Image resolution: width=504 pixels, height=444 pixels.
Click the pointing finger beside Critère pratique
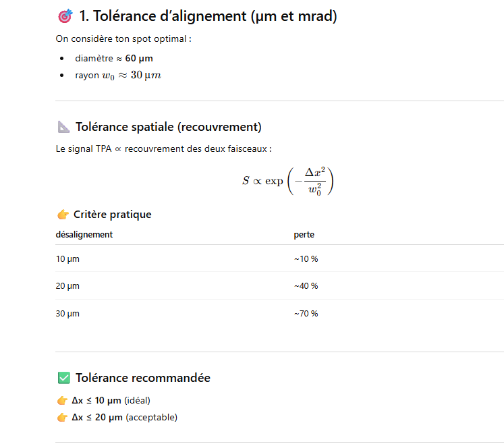(x=63, y=215)
